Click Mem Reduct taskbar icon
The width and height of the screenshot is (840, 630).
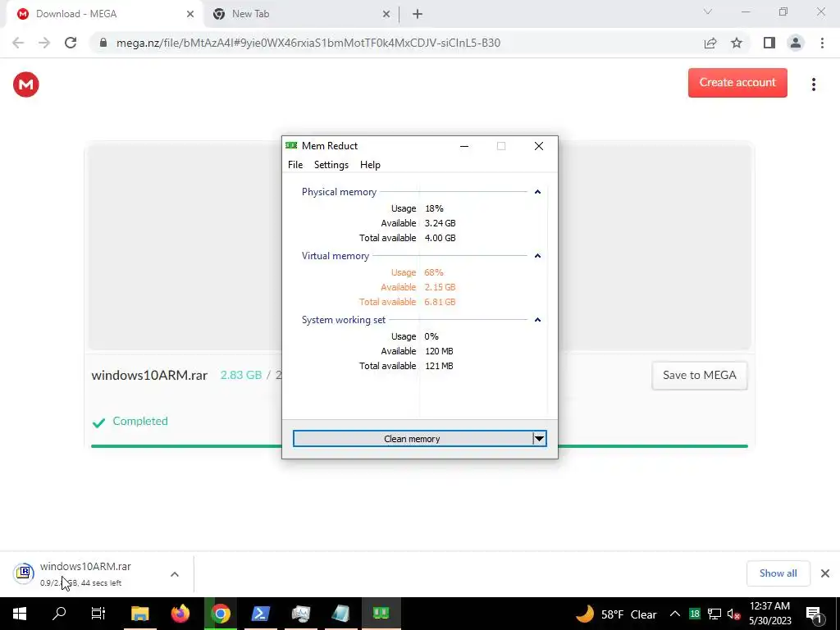tap(381, 614)
